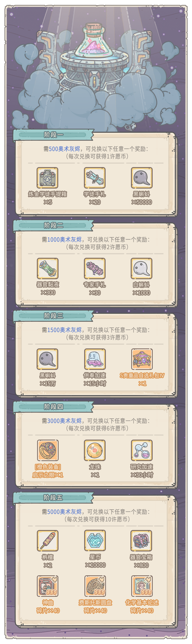
Task: Click the 星币 ×10000 coin icon
Action: [95, 541]
